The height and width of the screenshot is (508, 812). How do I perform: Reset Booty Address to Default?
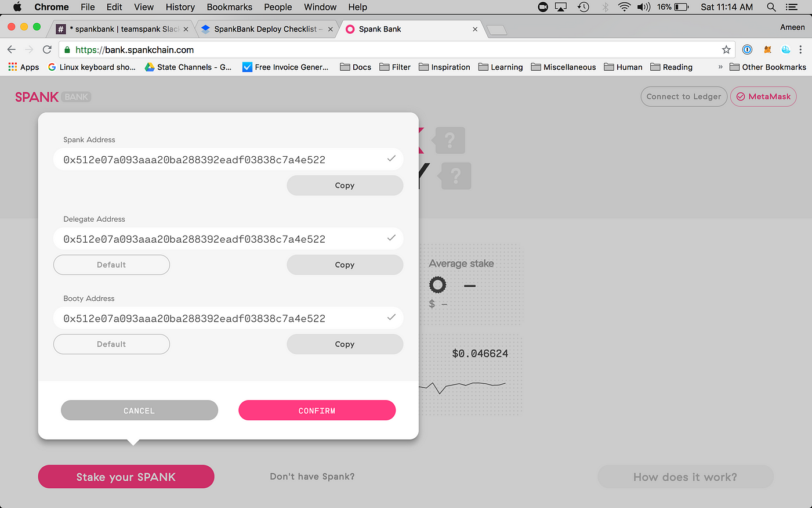[x=111, y=344]
